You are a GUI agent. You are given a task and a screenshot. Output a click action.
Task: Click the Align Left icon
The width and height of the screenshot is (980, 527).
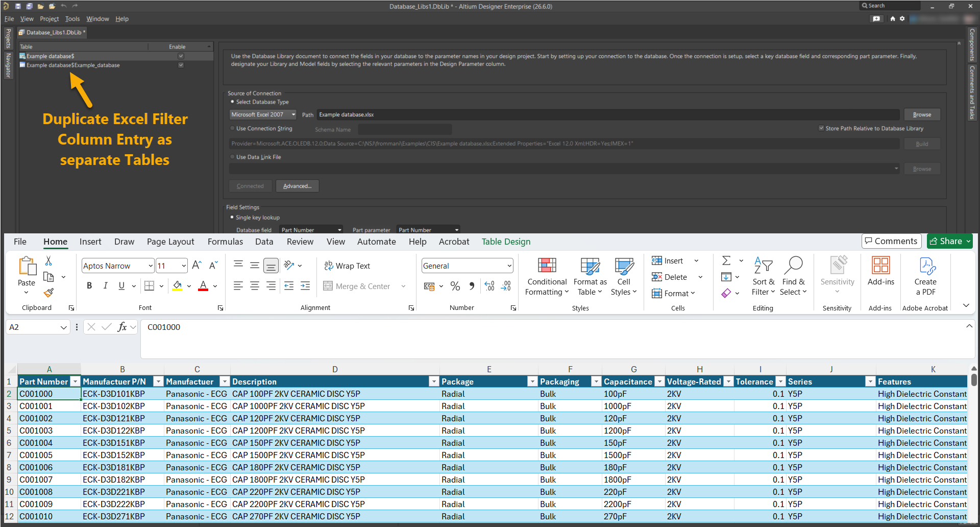click(x=238, y=286)
